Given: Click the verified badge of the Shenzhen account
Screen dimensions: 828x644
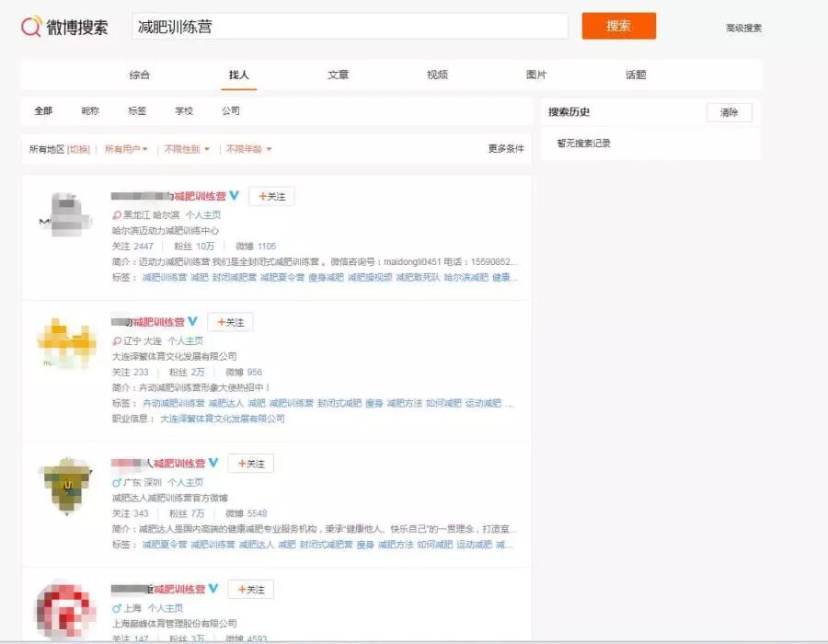Looking at the screenshot, I should tap(213, 463).
